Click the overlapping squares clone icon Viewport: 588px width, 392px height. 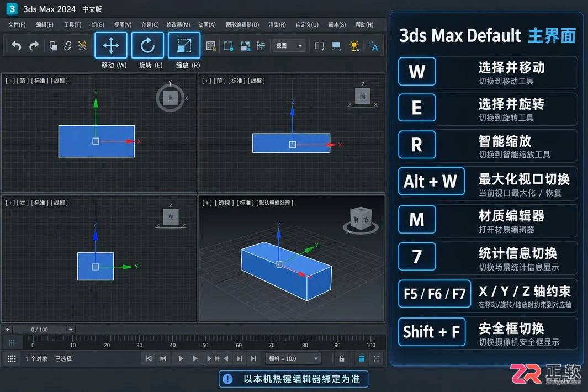point(53,46)
